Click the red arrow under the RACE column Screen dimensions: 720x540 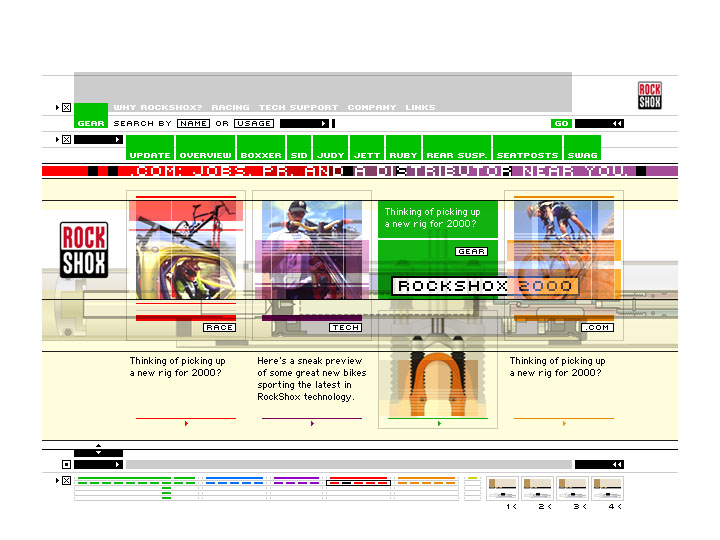coord(186,423)
